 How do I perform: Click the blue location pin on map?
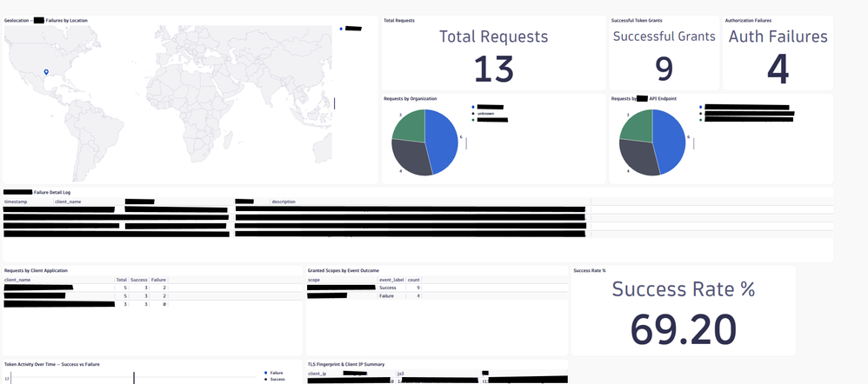(x=46, y=72)
